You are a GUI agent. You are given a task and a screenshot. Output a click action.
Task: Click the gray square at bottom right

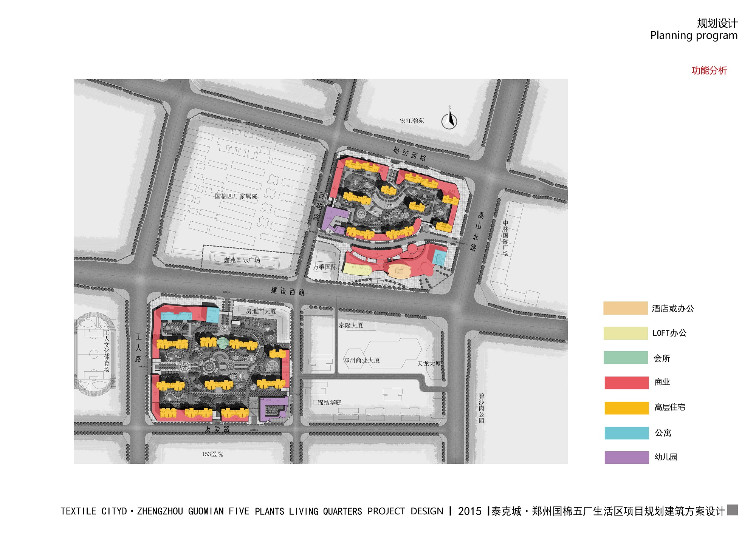pyautogui.click(x=732, y=510)
